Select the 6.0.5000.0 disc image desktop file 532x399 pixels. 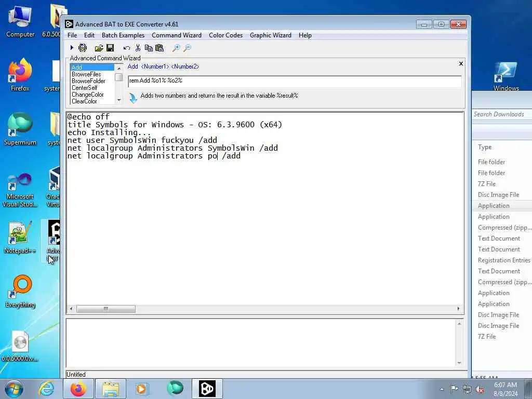pyautogui.click(x=20, y=346)
